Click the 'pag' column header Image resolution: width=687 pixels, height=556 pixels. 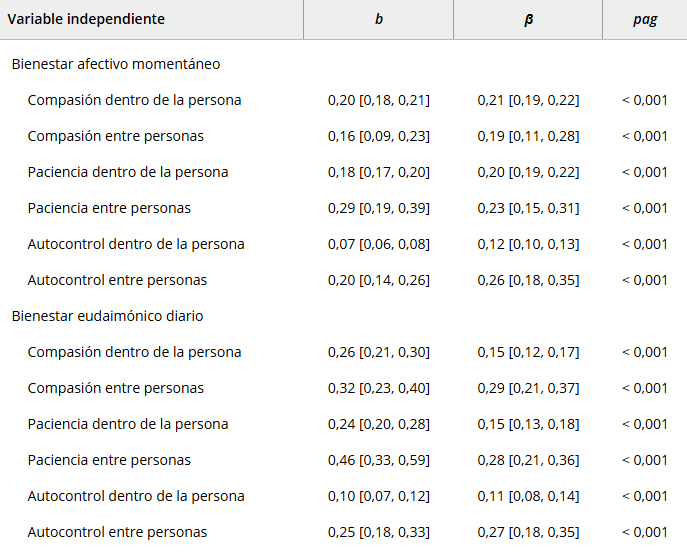(644, 19)
